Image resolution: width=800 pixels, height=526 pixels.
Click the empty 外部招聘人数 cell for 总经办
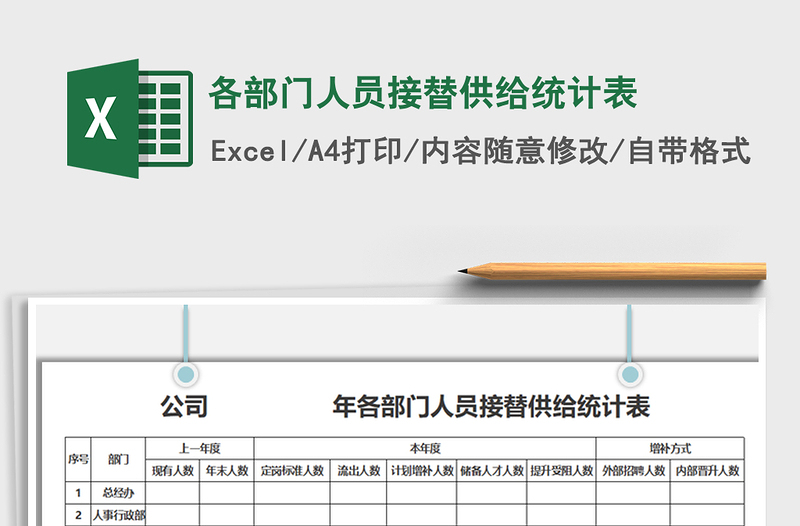[x=633, y=493]
